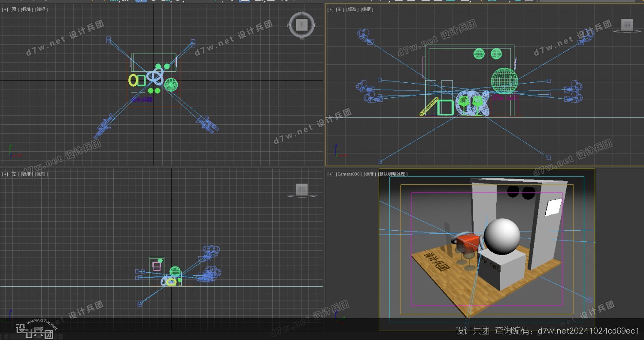Viewport: 644px width, 340px height.
Task: Open the 标准 menu in the Camera006 viewport
Action: pos(370,174)
